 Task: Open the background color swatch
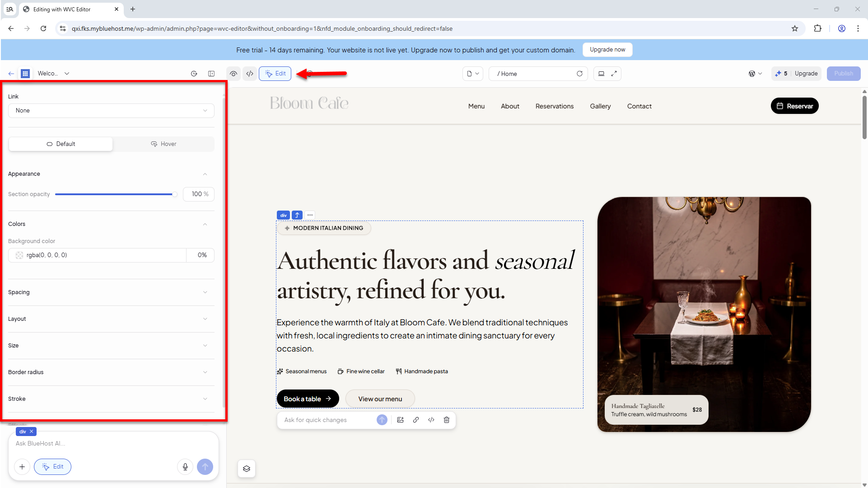click(19, 255)
